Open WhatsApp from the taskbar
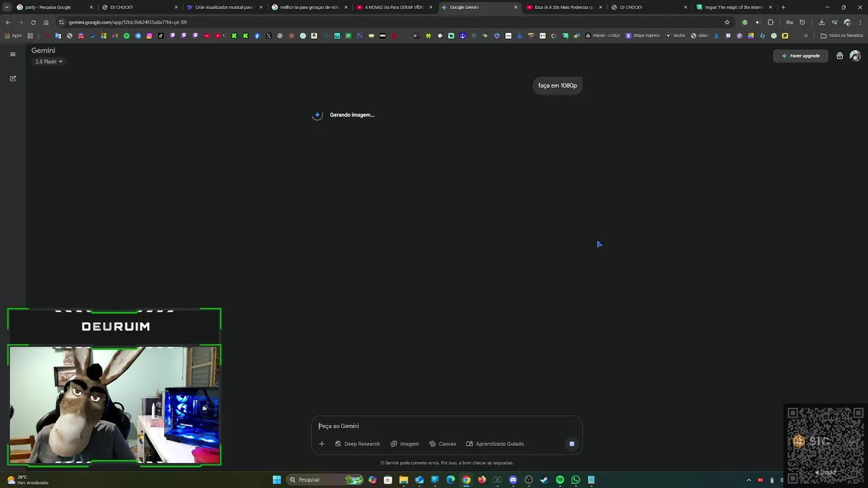Screen dimensions: 868x488 coord(575,480)
